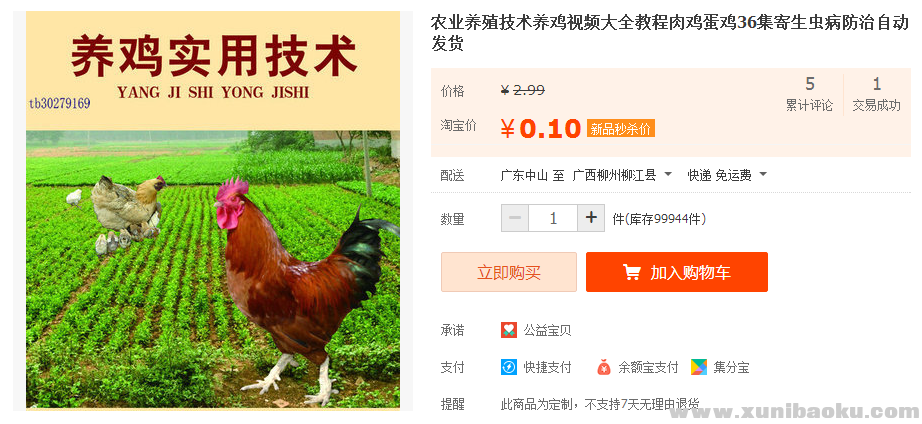Screen dimensions: 922x424
Task: Click the 集分宝 colorful icon
Action: [x=699, y=368]
